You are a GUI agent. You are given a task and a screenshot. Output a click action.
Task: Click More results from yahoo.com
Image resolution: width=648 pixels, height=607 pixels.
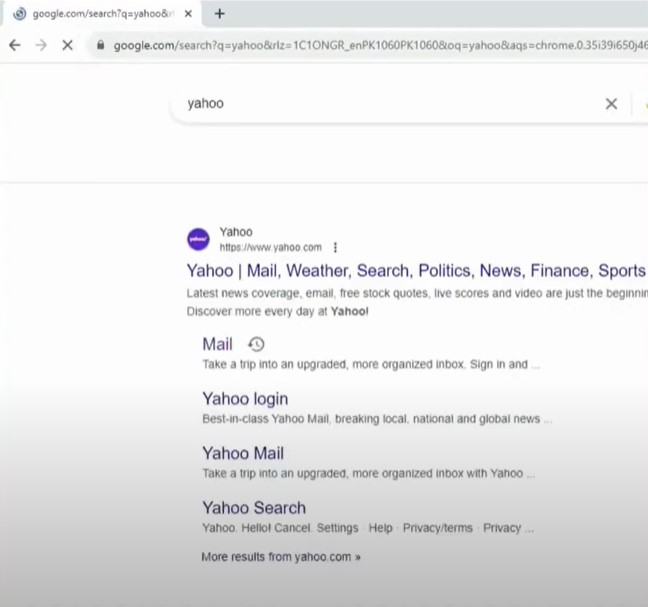point(281,557)
